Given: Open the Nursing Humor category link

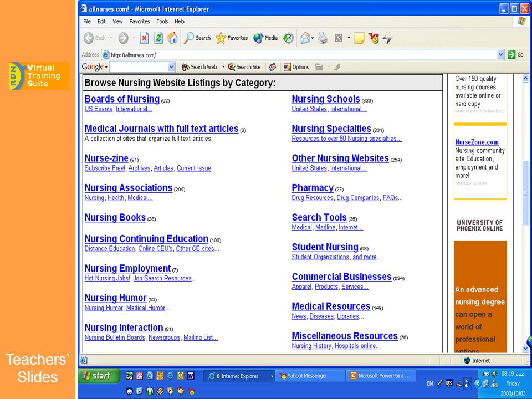Looking at the screenshot, I should [x=115, y=298].
